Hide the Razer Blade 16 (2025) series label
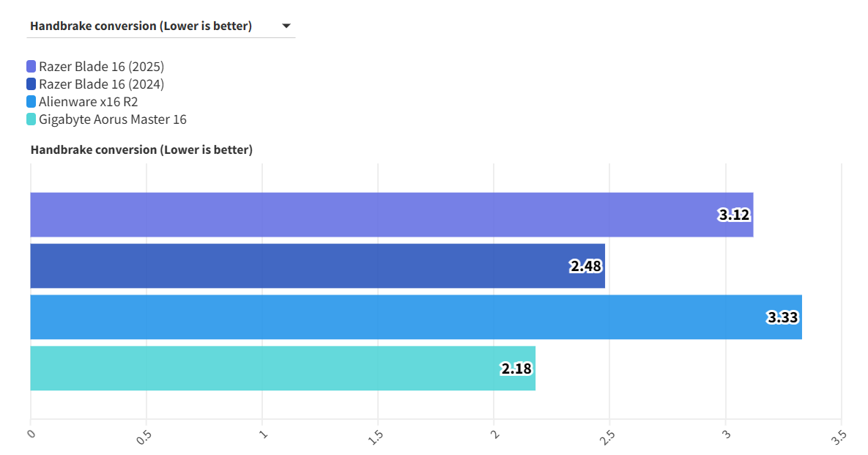868x455 pixels. tap(101, 67)
